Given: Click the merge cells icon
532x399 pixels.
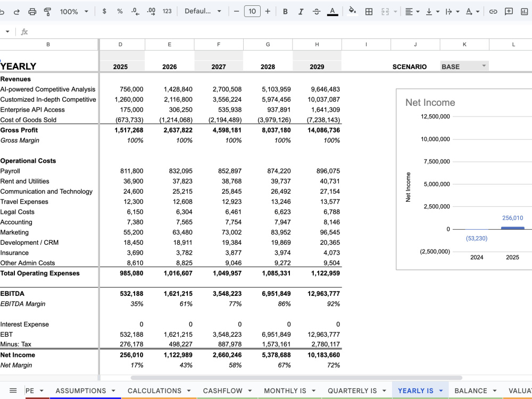Looking at the screenshot, I should coord(385,12).
